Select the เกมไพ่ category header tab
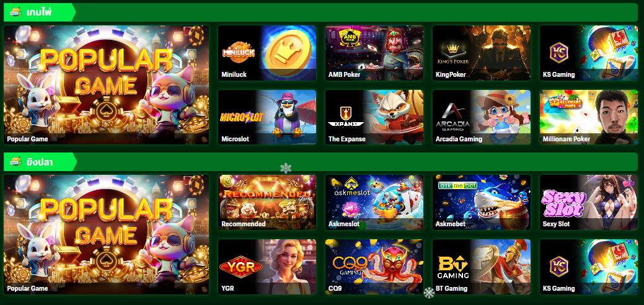This screenshot has height=305, width=644. [x=40, y=12]
